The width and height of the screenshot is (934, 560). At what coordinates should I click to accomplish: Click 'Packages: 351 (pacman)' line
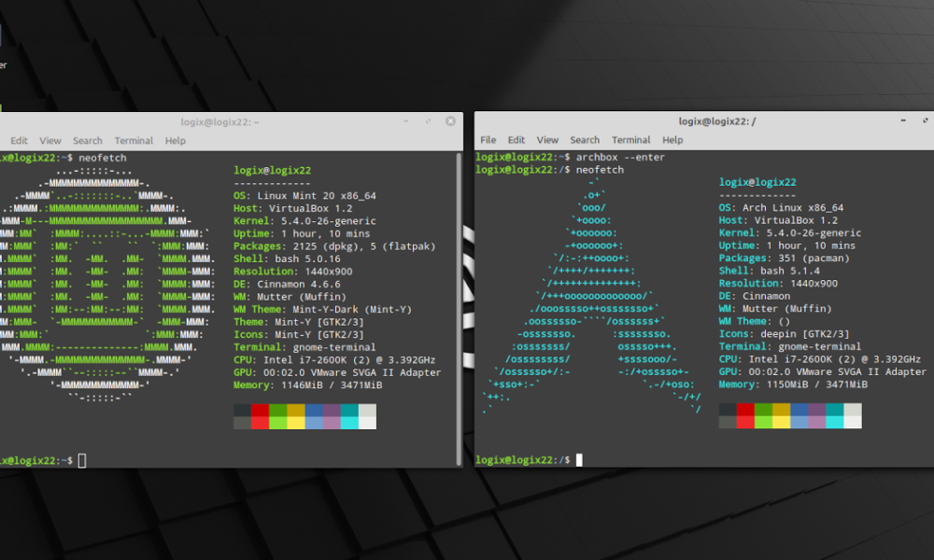coord(784,259)
